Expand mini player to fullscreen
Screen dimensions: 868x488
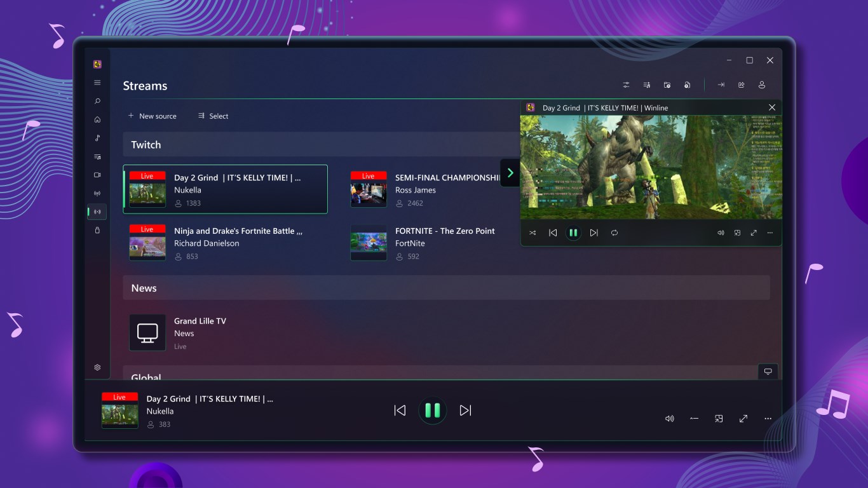coord(754,233)
